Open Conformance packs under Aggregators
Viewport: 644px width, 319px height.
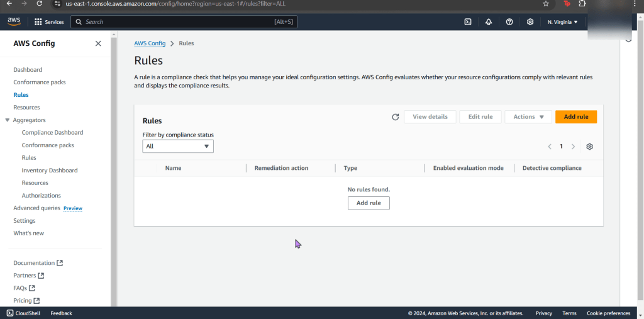click(48, 145)
